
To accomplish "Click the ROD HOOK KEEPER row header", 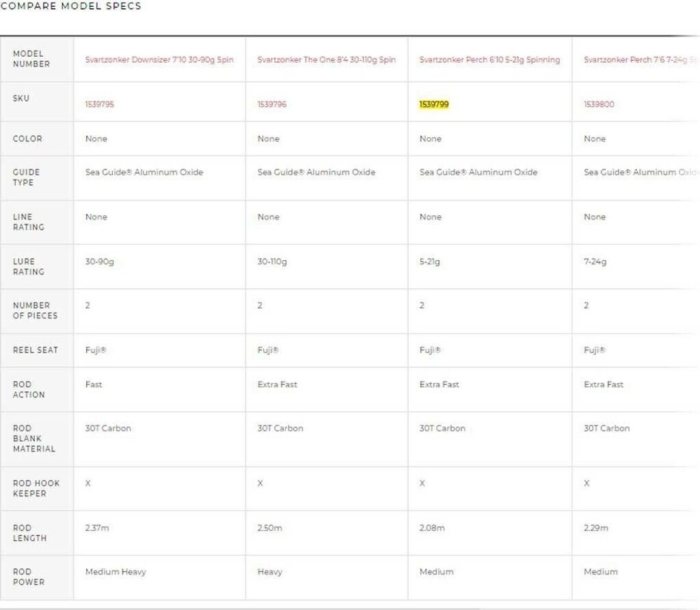I will (x=36, y=488).
